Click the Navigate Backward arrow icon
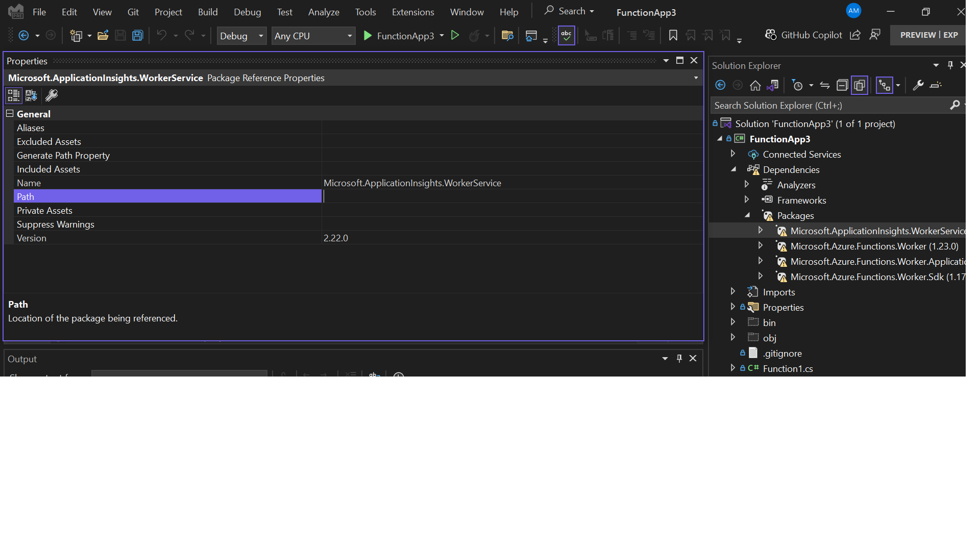This screenshot has width=980, height=551. (x=23, y=35)
